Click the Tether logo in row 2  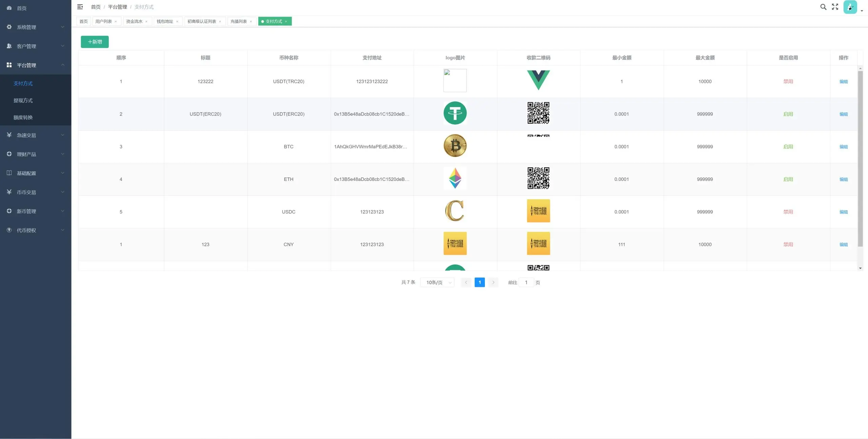[455, 113]
